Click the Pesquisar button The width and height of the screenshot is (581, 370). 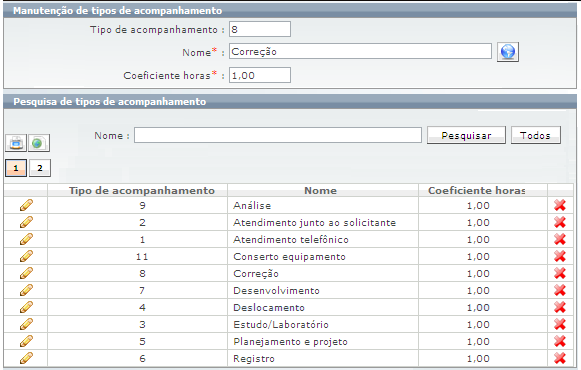tap(466, 135)
